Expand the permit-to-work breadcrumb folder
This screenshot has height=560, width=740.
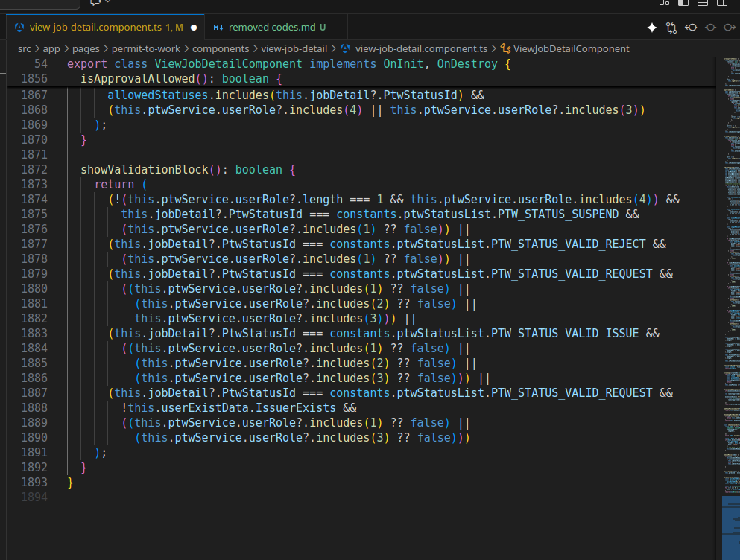pyautogui.click(x=145, y=48)
